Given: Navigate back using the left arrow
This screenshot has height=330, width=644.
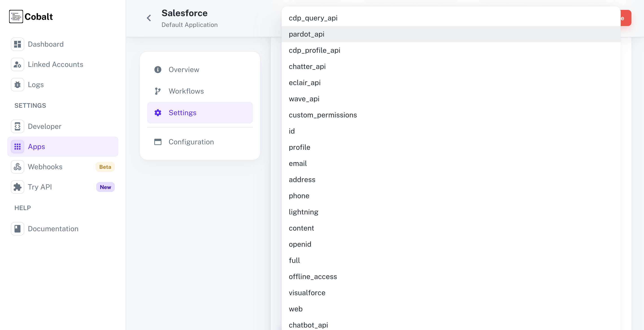Looking at the screenshot, I should (149, 18).
